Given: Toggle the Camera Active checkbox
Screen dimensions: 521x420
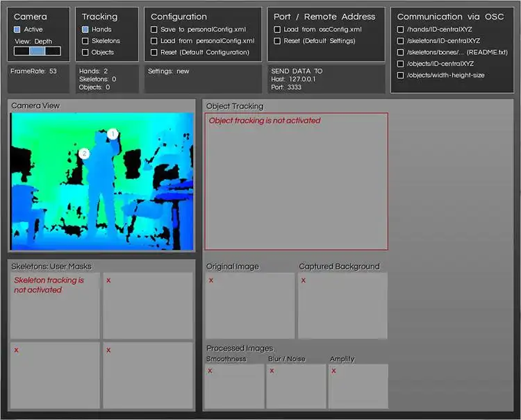Looking at the screenshot, I should coord(17,30).
